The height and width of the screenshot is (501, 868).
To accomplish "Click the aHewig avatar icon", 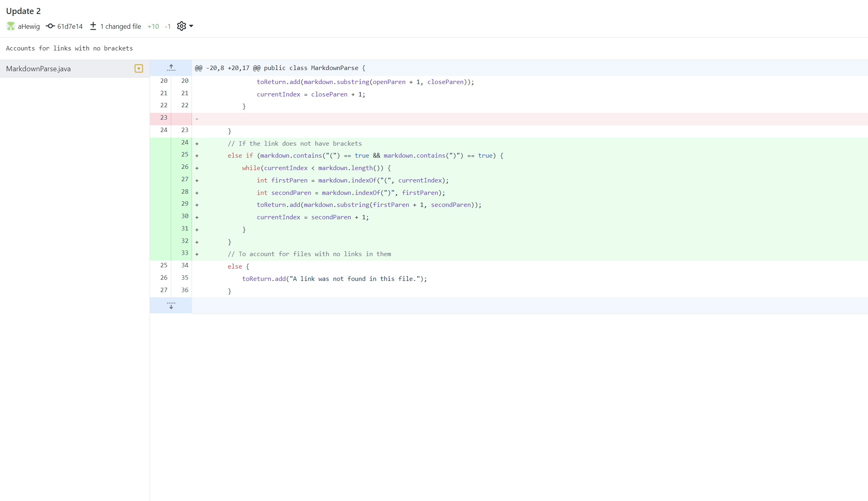I will click(x=11, y=26).
